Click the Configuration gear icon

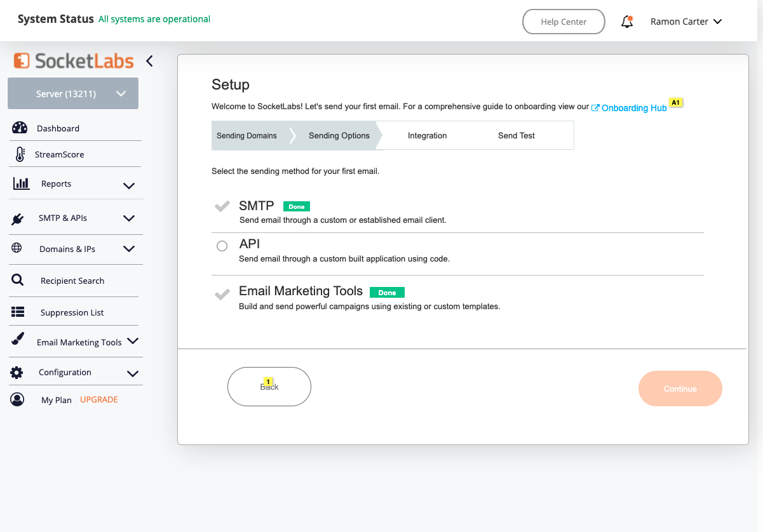[17, 373]
